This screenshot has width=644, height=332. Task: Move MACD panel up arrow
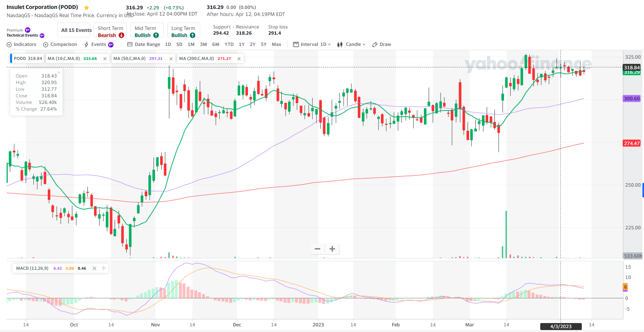tap(104, 268)
